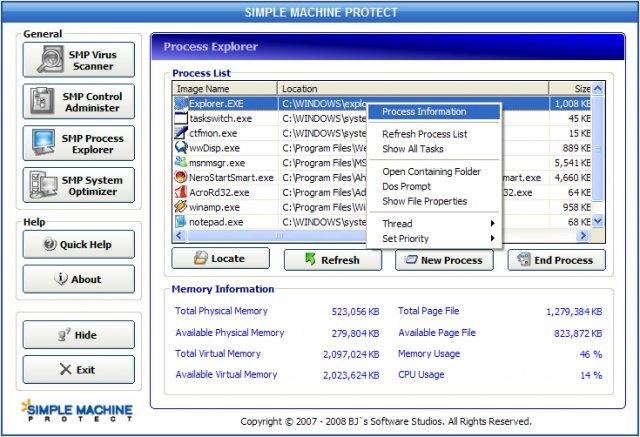The width and height of the screenshot is (640, 437).
Task: Click the Hide button's icon
Action: coord(64,334)
